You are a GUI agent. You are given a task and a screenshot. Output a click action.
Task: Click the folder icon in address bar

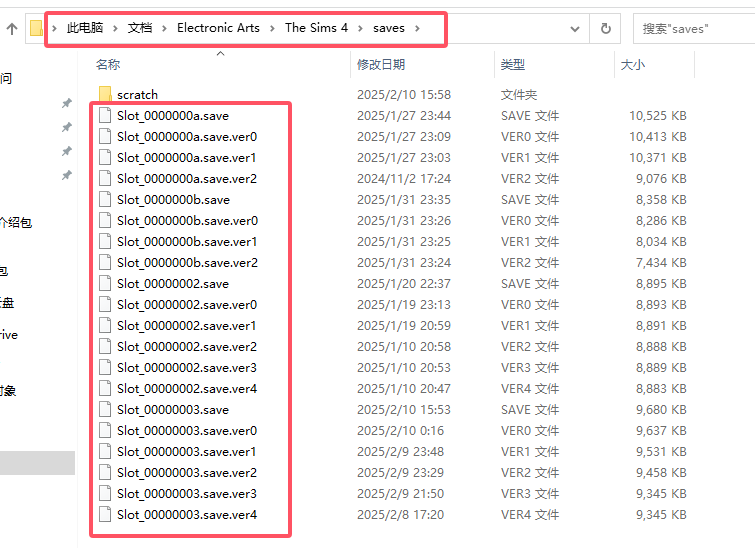point(37,29)
